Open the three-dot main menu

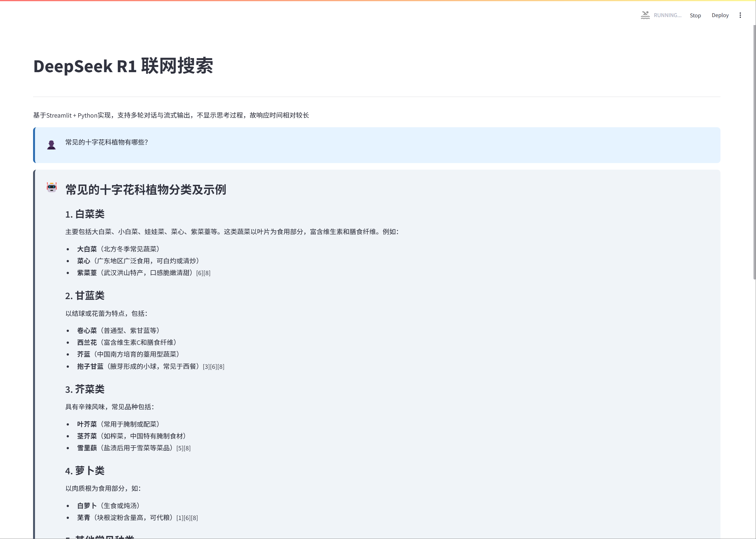click(x=740, y=15)
